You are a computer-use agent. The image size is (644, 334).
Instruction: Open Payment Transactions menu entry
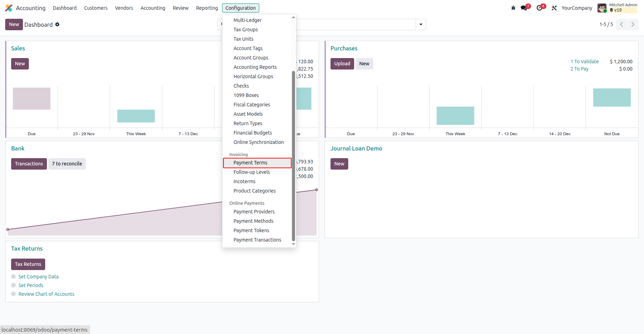click(x=257, y=240)
